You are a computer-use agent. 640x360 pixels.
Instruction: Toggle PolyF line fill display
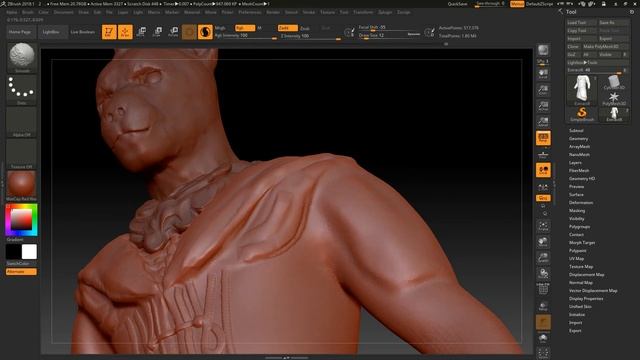[x=543, y=289]
